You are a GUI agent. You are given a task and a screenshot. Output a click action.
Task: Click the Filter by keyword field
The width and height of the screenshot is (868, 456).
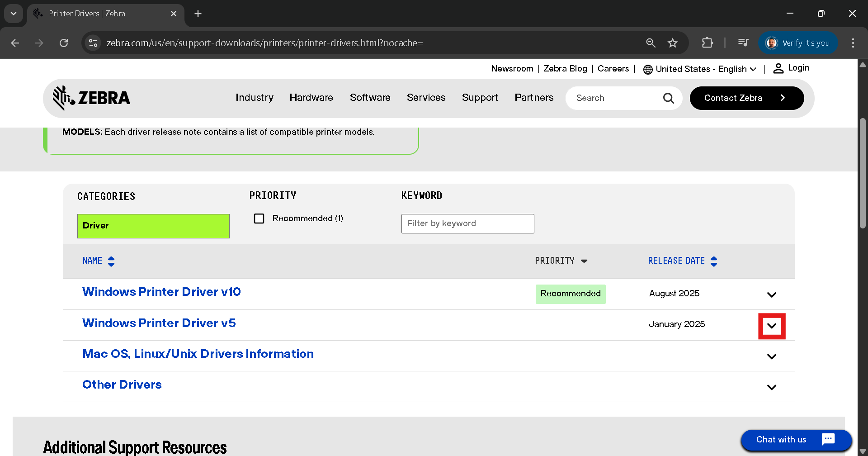click(467, 223)
